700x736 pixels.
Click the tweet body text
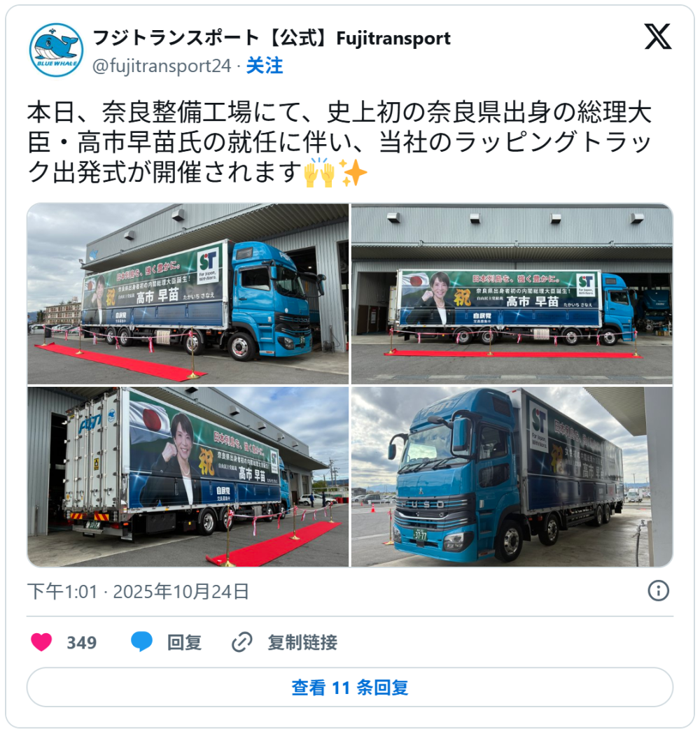click(339, 143)
